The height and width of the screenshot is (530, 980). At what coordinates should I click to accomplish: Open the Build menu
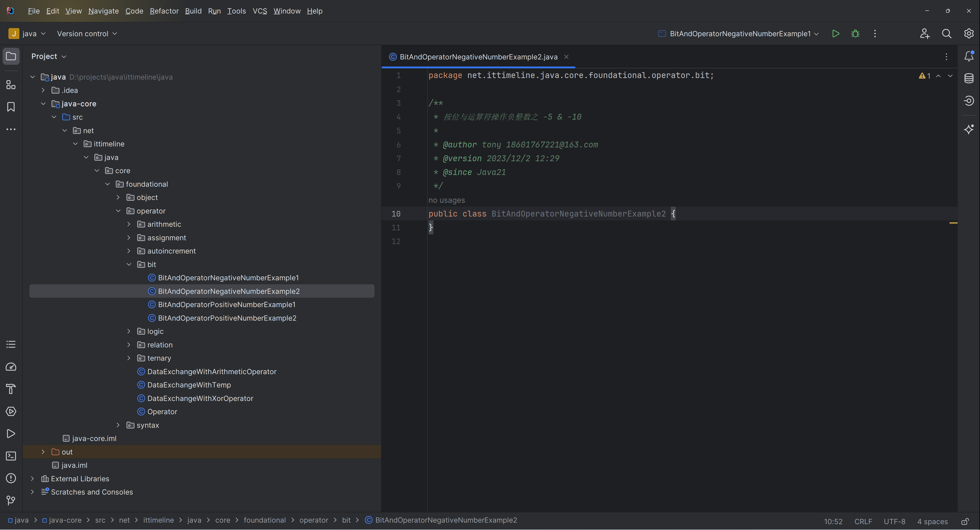[193, 11]
